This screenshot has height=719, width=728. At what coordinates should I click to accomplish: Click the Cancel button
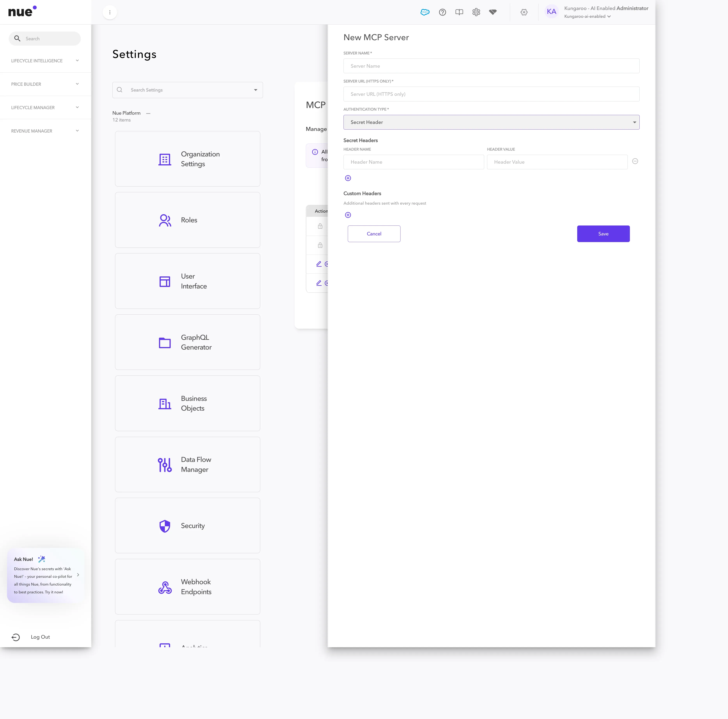click(374, 234)
